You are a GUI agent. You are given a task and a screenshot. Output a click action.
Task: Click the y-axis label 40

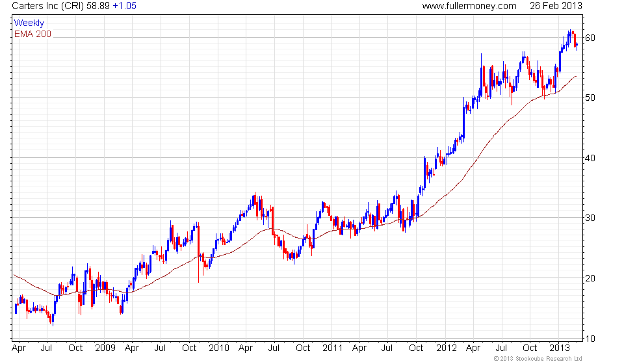click(x=590, y=158)
